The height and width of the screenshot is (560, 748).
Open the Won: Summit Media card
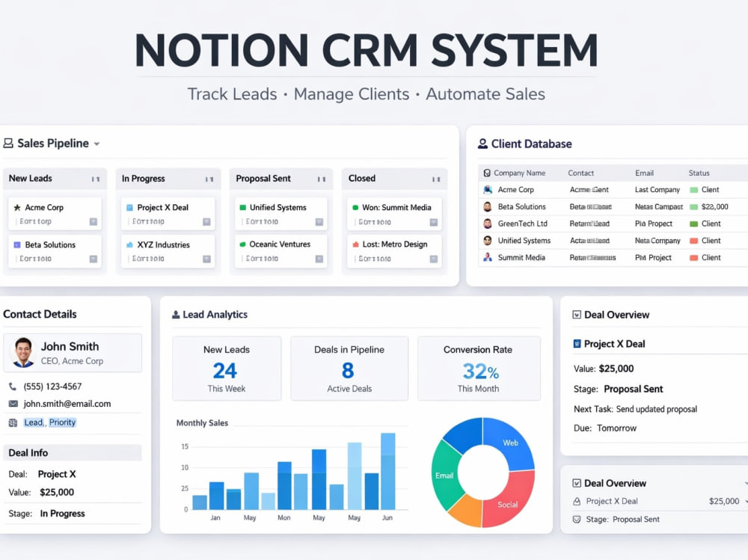coord(394,214)
